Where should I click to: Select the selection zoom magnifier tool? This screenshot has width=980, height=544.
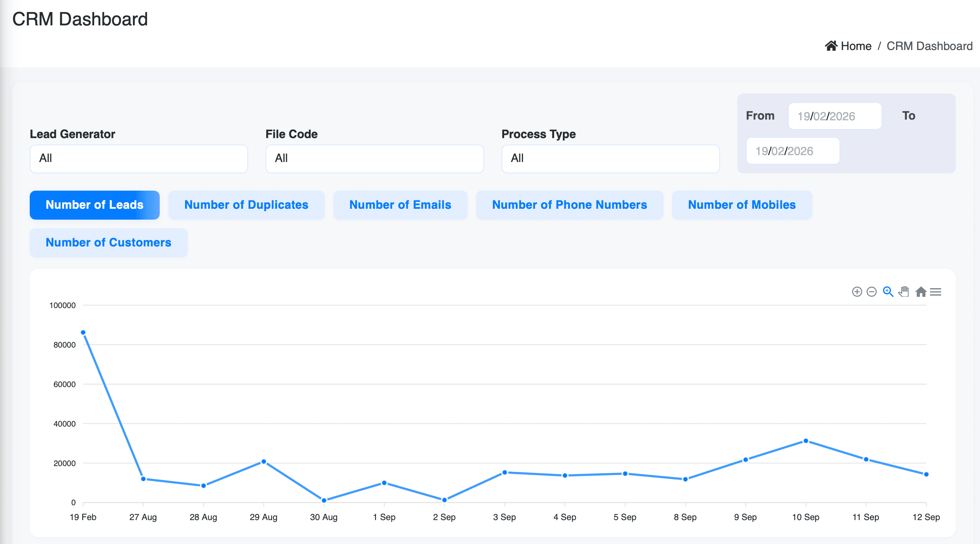click(888, 292)
